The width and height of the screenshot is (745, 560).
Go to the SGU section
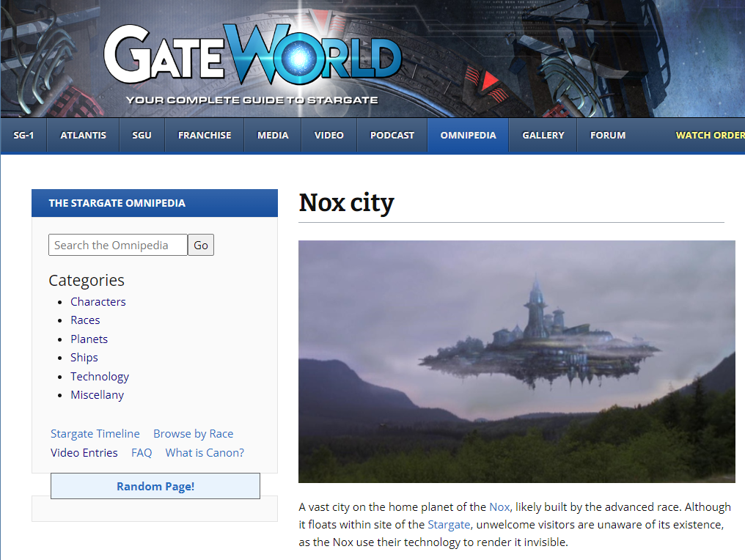point(142,136)
